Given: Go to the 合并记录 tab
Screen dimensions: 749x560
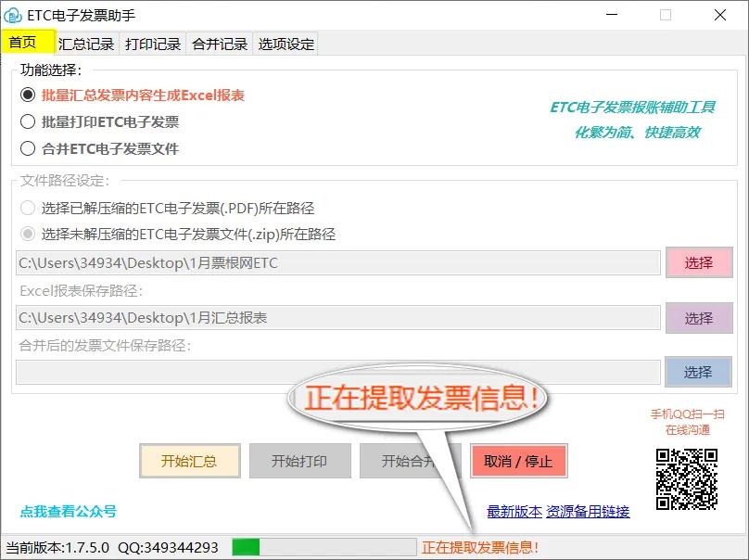Looking at the screenshot, I should 220,44.
